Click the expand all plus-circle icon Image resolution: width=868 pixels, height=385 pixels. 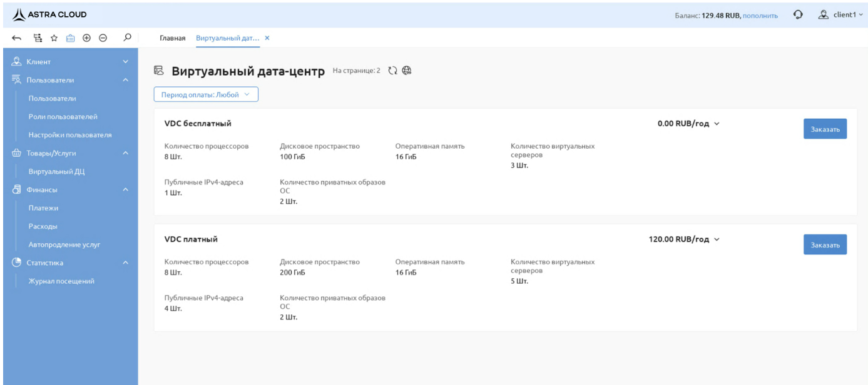coord(86,38)
